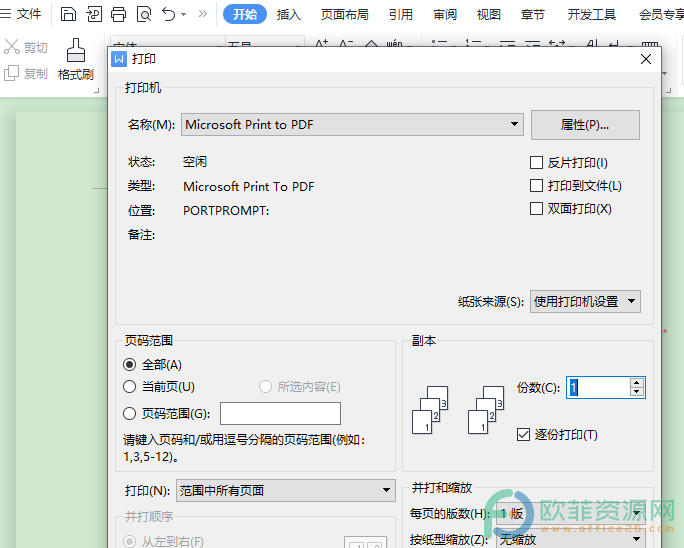Expand the undo history dropdown arrow
684x548 pixels.
click(x=184, y=14)
